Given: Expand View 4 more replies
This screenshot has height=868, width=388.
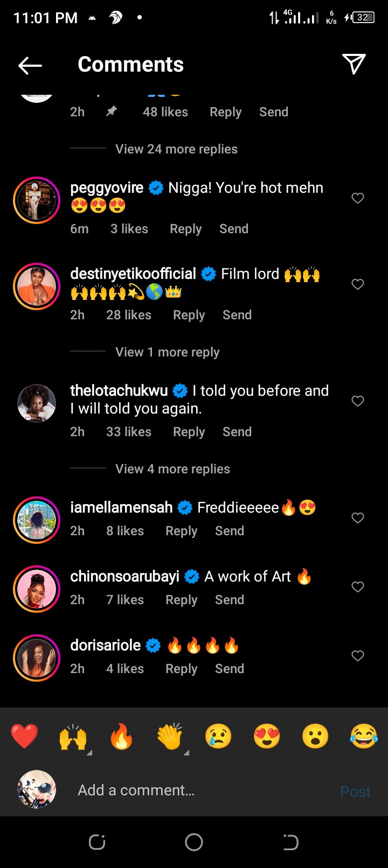Looking at the screenshot, I should point(172,469).
